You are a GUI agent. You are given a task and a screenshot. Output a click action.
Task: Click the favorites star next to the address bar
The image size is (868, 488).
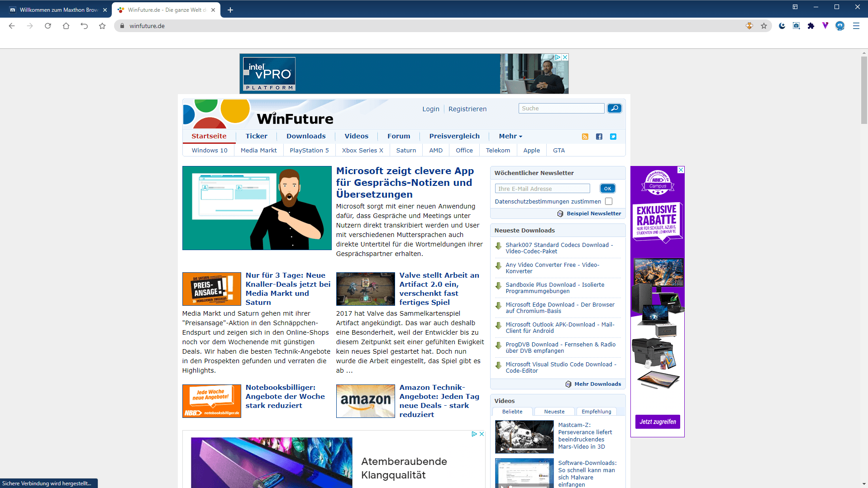[x=102, y=26]
